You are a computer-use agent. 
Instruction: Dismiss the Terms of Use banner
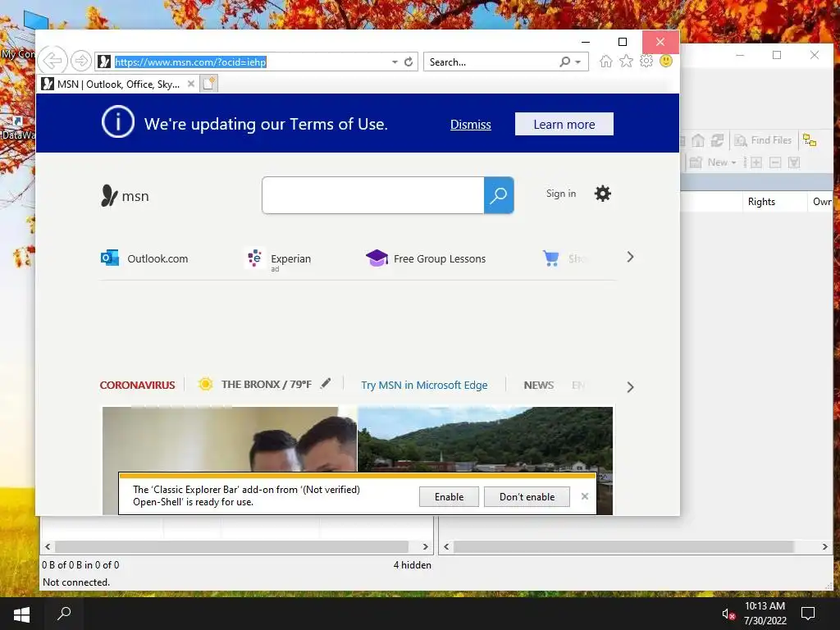pyautogui.click(x=470, y=125)
